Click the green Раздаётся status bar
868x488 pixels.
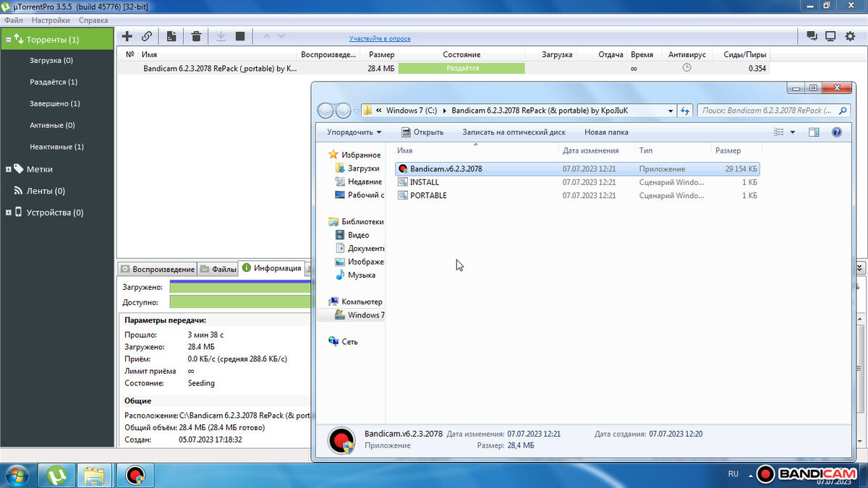coord(461,68)
